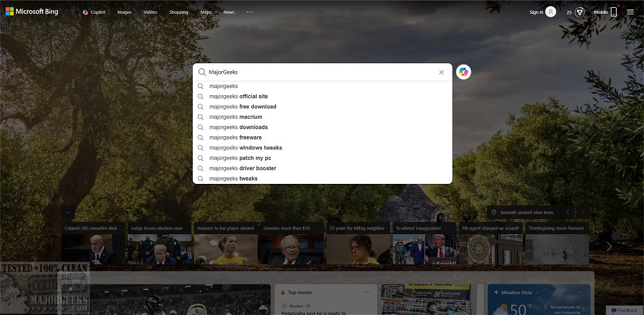Viewport: 644px width, 315px height.
Task: Open the location pin image info
Action: pyautogui.click(x=494, y=213)
